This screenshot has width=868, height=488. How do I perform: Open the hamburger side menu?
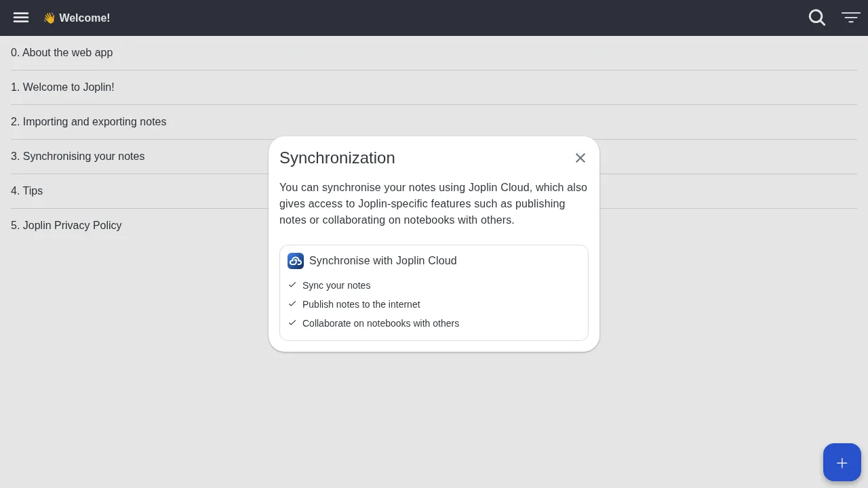pyautogui.click(x=21, y=18)
